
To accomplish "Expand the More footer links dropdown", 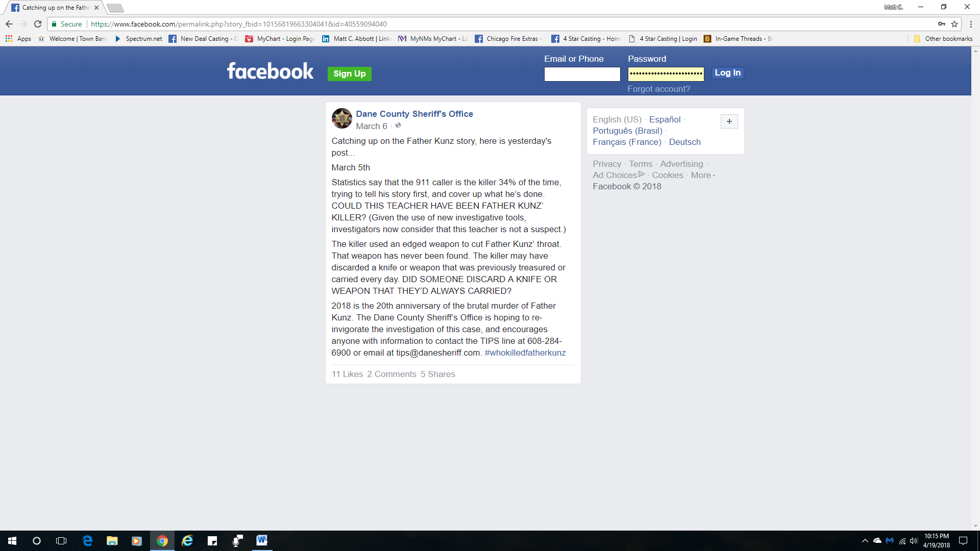I will pos(703,175).
